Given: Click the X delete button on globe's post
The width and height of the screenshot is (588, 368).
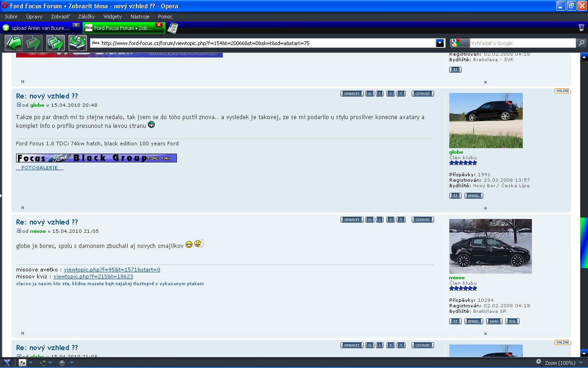Looking at the screenshot, I should pyautogui.click(x=369, y=94).
